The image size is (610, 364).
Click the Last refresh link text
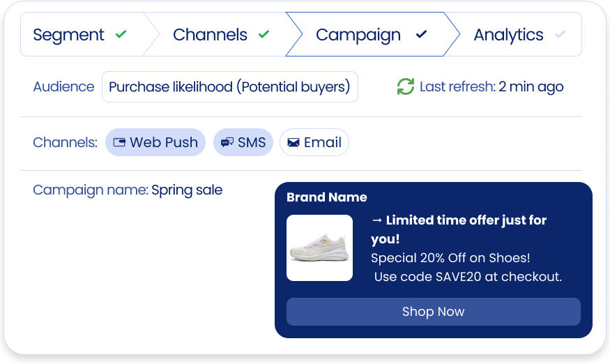coord(457,86)
